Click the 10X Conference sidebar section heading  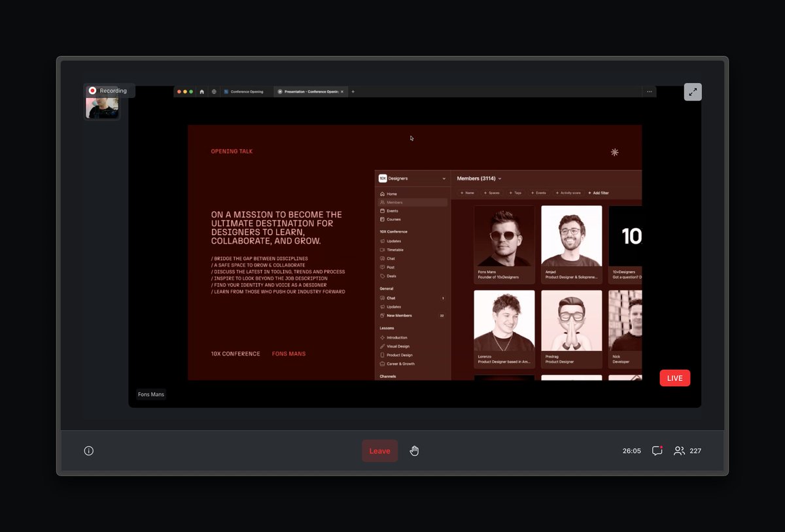[x=393, y=231]
